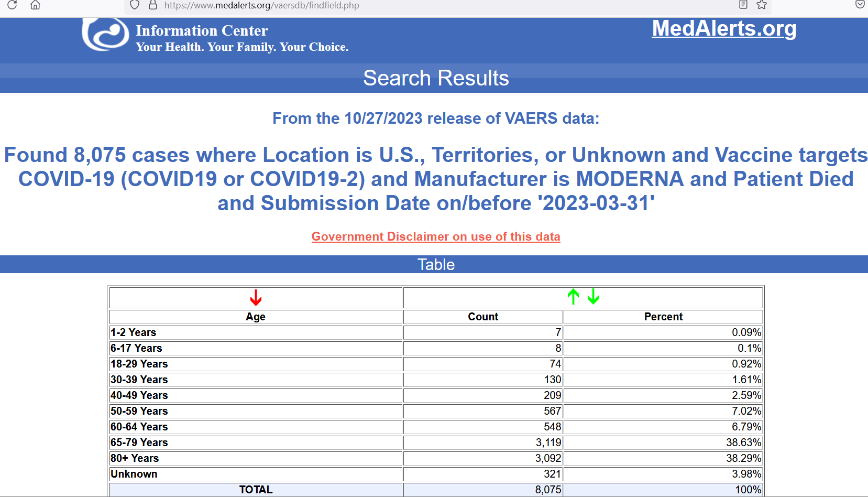The height and width of the screenshot is (497, 868).
Task: Click the count 567 for 50-59 Years
Action: tap(483, 411)
